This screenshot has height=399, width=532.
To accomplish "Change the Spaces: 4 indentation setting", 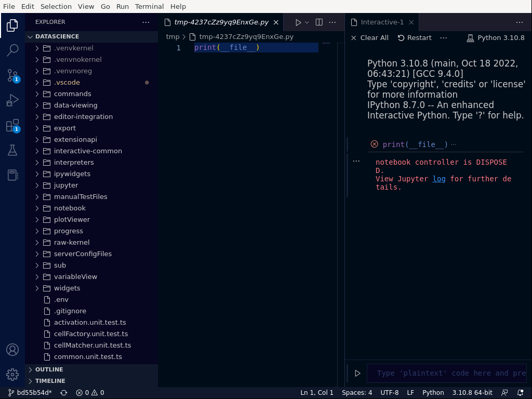I will point(357,393).
